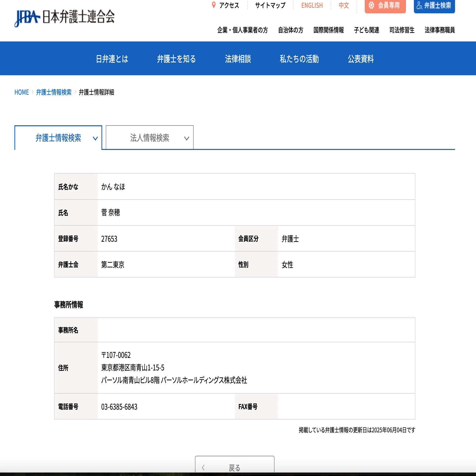476x476 pixels.
Task: Click phone number 03-6385-6843
Action: click(x=119, y=407)
